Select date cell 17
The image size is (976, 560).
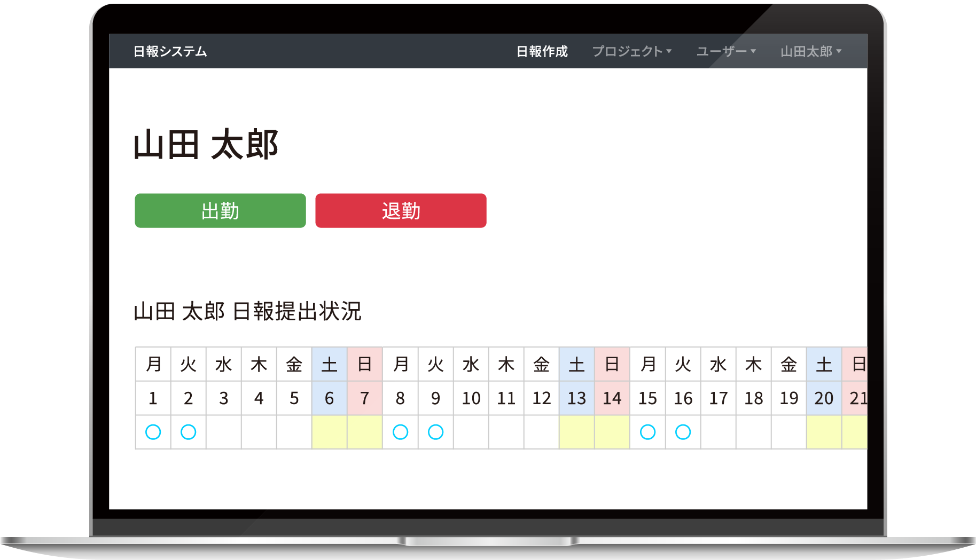(719, 398)
